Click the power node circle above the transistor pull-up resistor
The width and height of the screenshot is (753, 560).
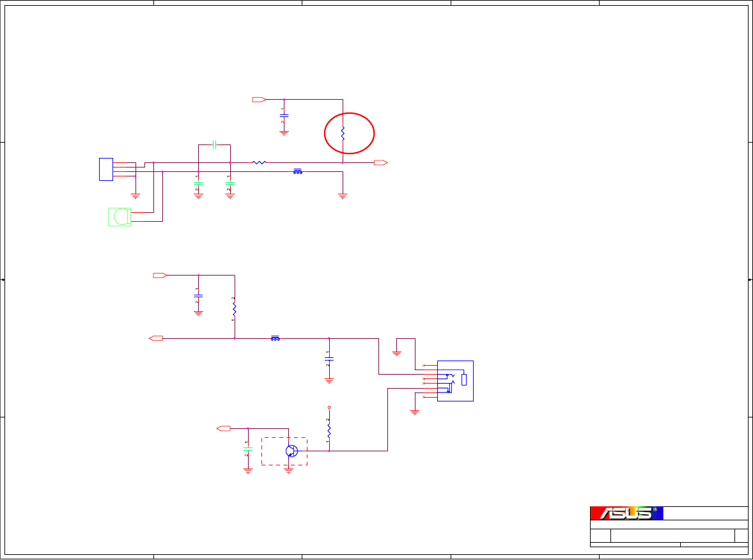point(329,407)
